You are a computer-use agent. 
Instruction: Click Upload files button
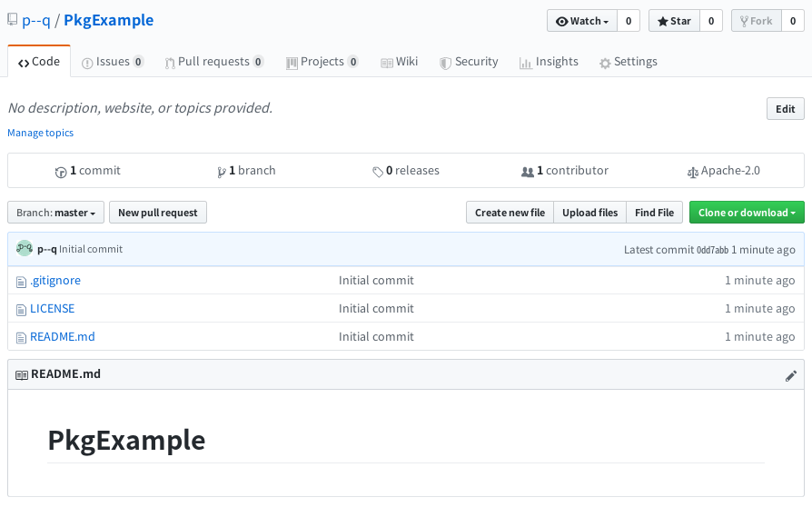tap(589, 213)
